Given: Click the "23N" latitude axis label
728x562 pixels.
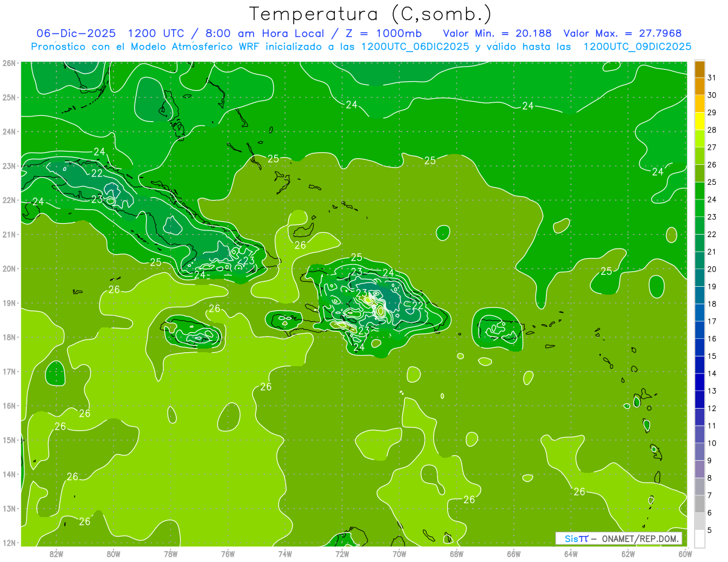Looking at the screenshot, I should 9,166.
